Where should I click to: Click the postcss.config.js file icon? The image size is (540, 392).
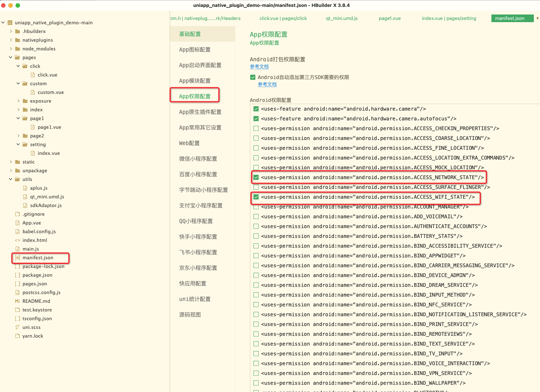(17, 293)
